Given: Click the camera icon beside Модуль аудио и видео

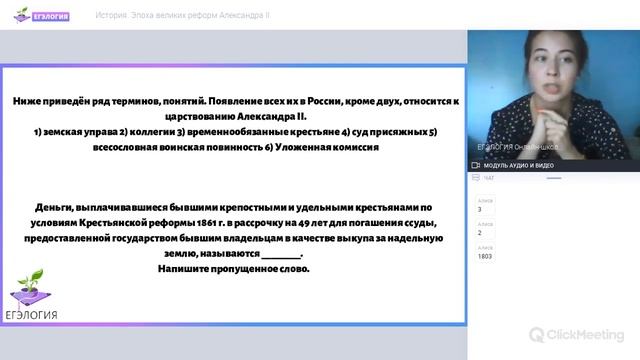Looking at the screenshot, I should tap(476, 165).
